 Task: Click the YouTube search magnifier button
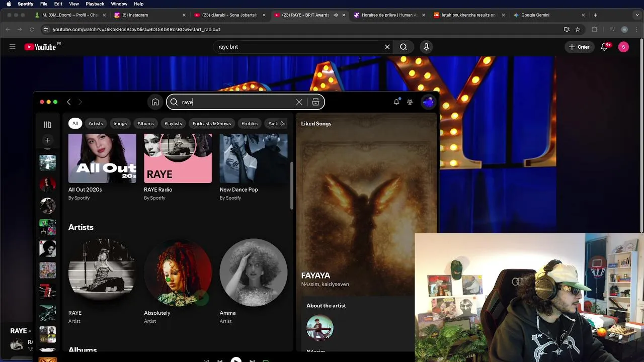tap(404, 47)
